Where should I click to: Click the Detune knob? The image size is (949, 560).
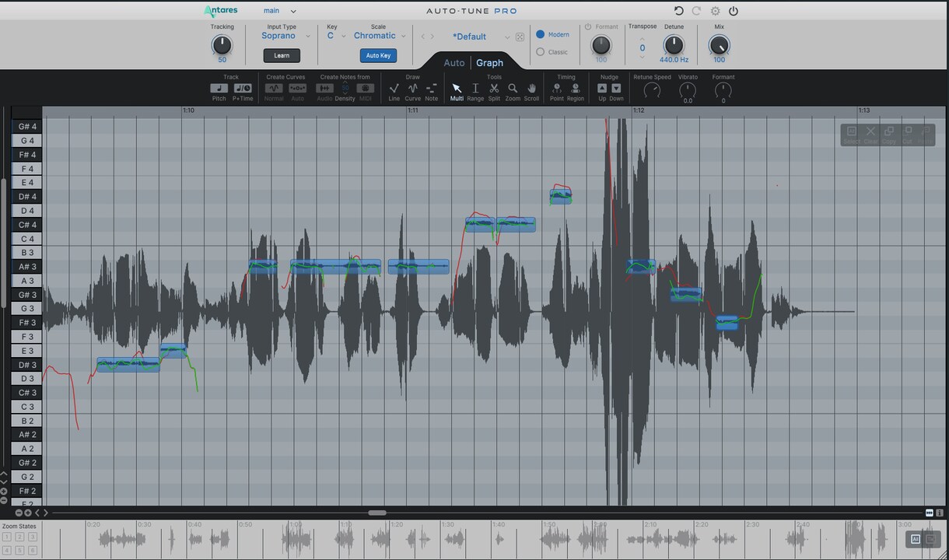[x=674, y=44]
